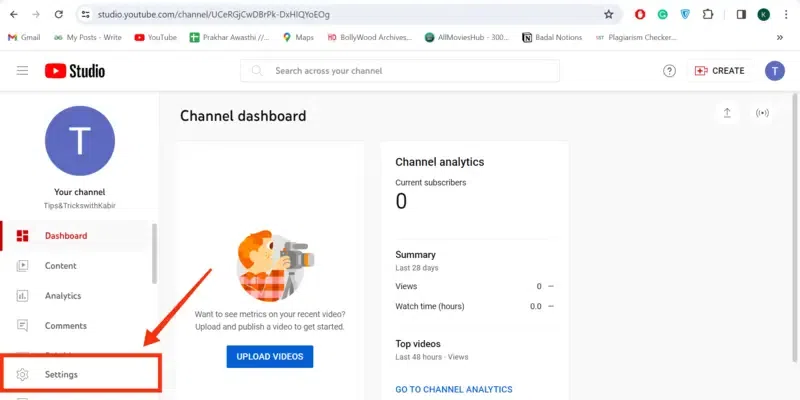Screen dimensions: 800x400
Task: Click the UPLOAD VIDEOS button
Action: (x=270, y=356)
